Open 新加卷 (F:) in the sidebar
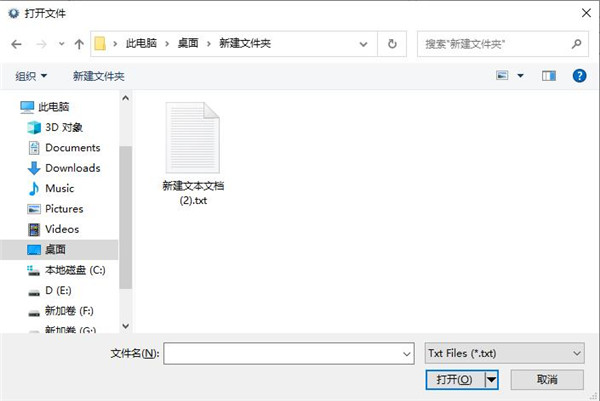The width and height of the screenshot is (600, 401). point(59,311)
